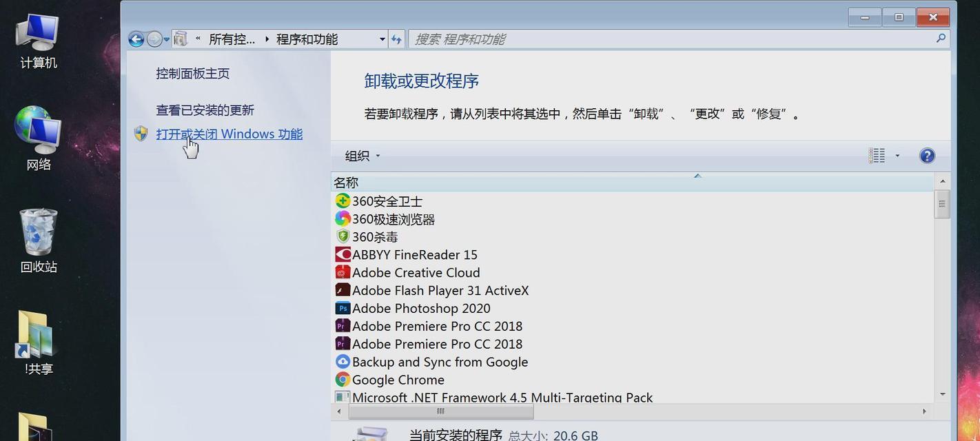Image resolution: width=980 pixels, height=441 pixels.
Task: Click the 360安全卫士 program icon
Action: coord(343,201)
